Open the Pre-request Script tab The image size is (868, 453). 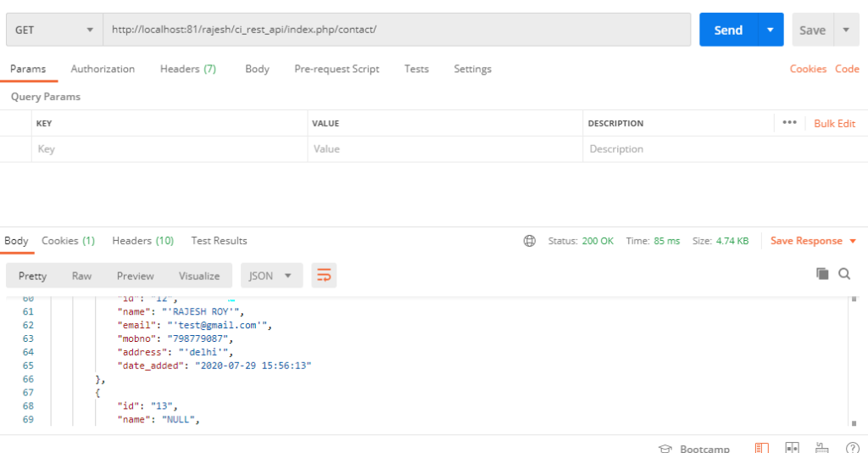tap(337, 69)
